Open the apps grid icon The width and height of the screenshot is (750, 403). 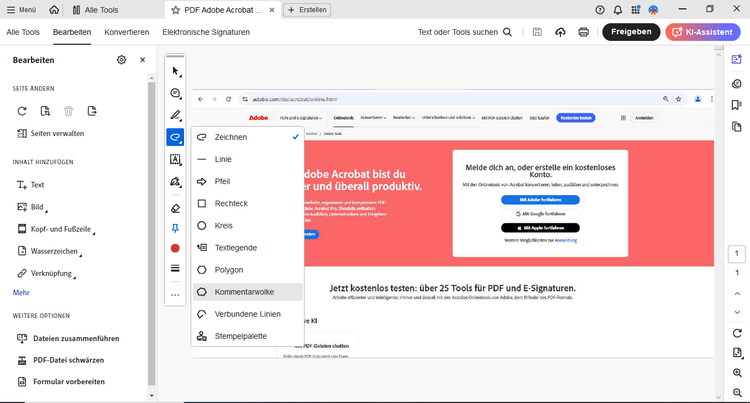coord(636,10)
